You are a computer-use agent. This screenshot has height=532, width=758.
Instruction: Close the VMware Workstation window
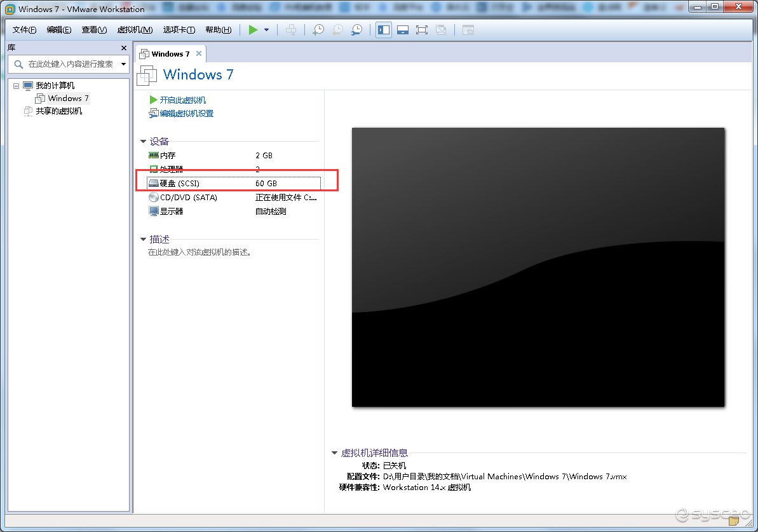click(x=739, y=7)
